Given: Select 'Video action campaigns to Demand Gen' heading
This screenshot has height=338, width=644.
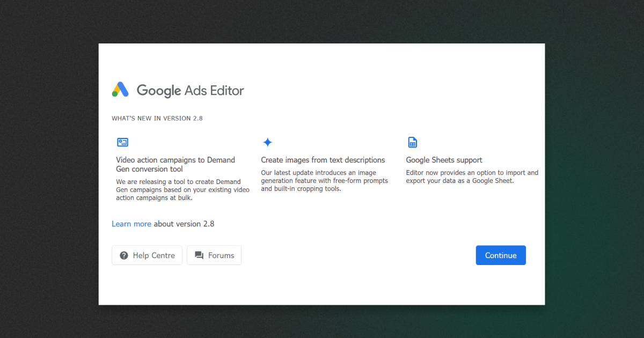Looking at the screenshot, I should (x=175, y=164).
